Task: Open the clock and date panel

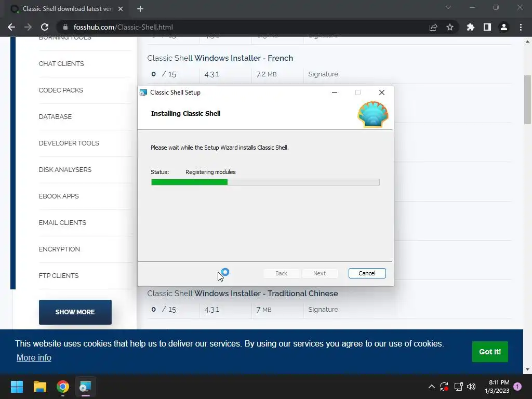Action: [497, 387]
